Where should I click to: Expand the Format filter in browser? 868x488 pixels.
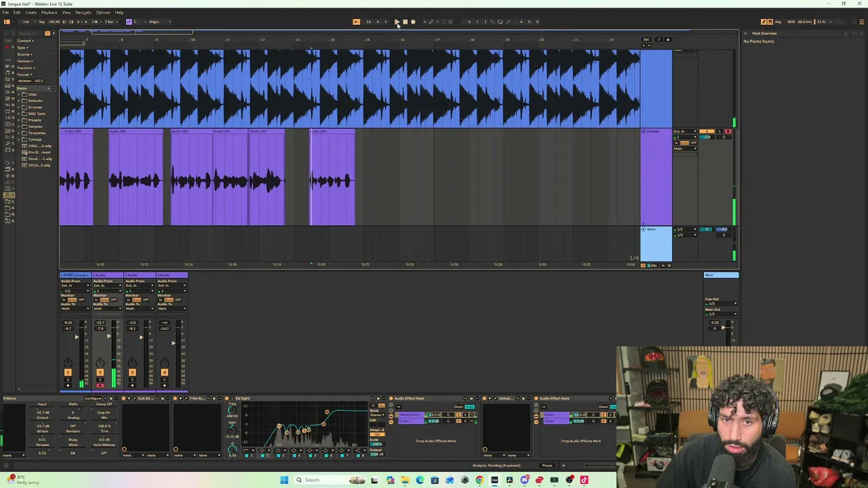click(x=24, y=75)
